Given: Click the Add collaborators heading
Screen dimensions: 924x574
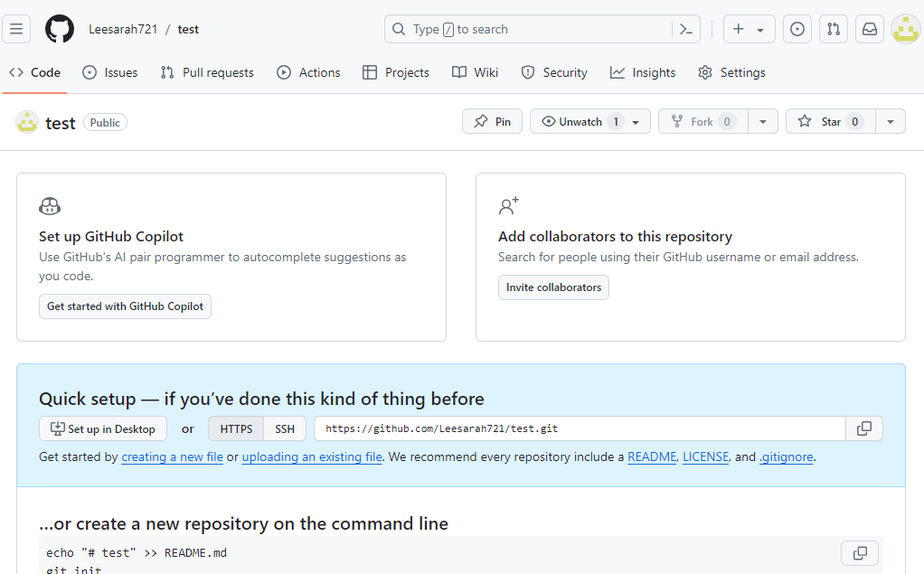Looking at the screenshot, I should click(615, 236).
